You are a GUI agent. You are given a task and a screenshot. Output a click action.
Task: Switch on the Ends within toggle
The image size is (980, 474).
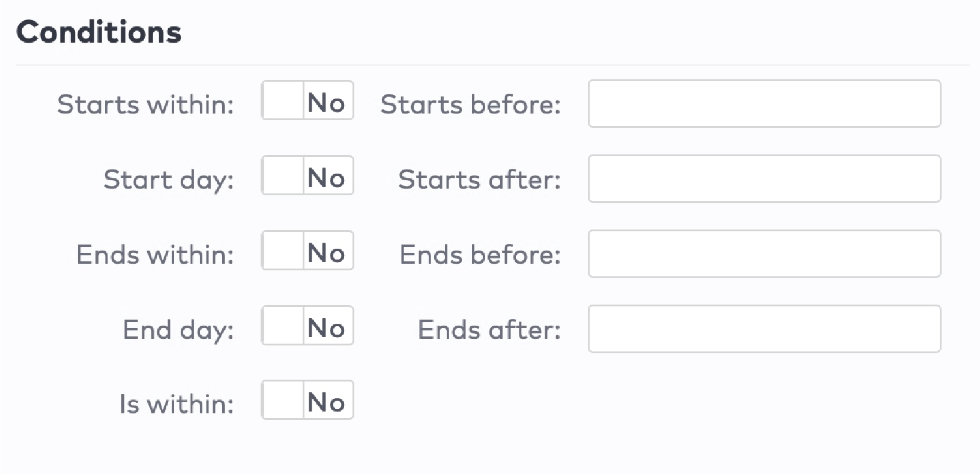[307, 251]
